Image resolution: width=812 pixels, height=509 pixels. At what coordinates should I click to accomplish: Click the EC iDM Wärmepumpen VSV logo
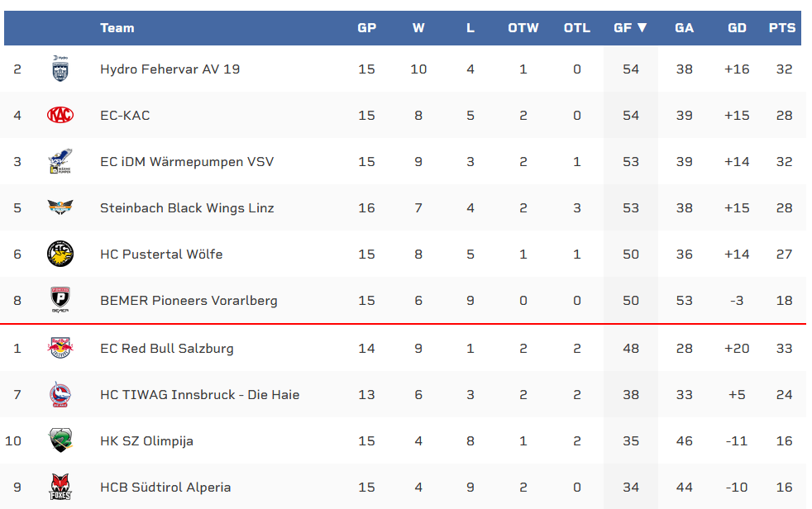click(60, 161)
